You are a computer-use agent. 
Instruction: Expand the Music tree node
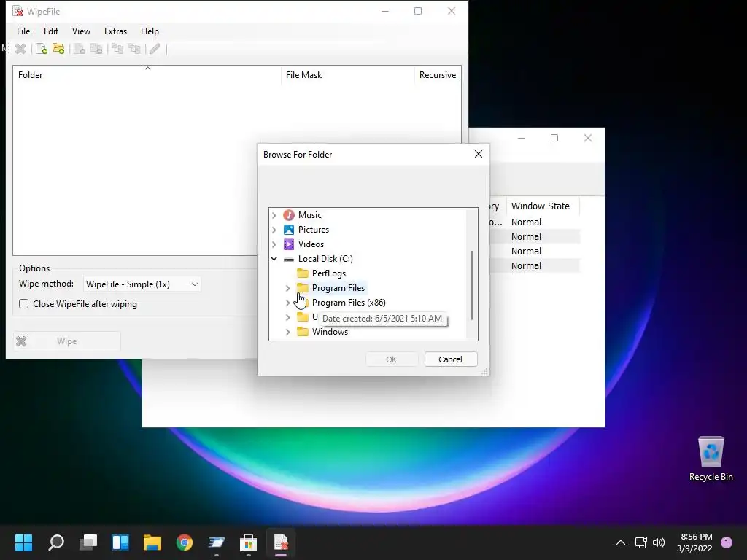274,215
